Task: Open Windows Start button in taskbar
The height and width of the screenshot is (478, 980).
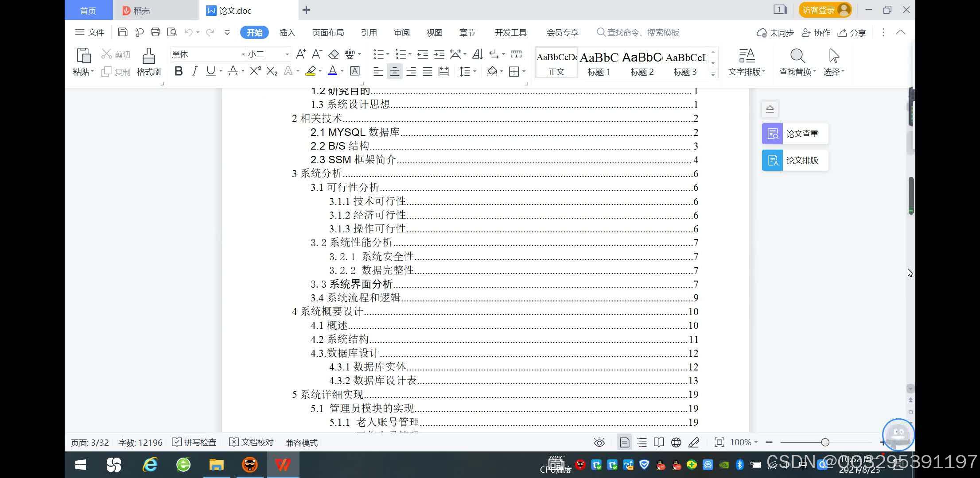Action: 81,465
